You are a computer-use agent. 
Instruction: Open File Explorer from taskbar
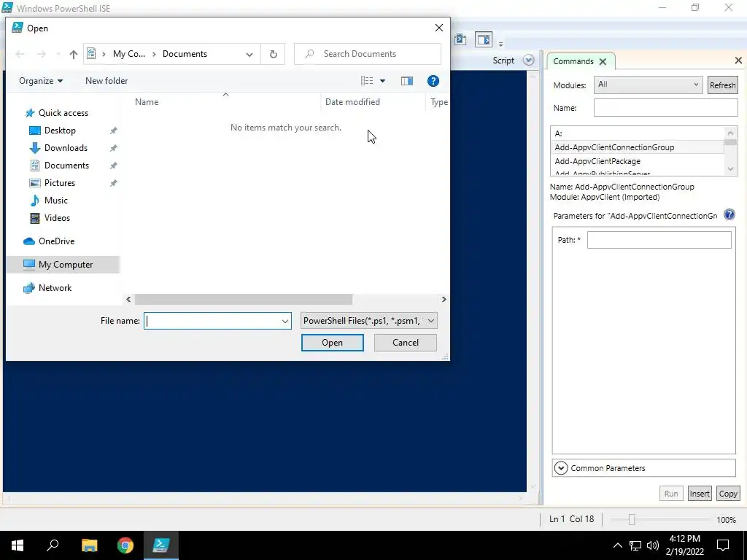89,545
